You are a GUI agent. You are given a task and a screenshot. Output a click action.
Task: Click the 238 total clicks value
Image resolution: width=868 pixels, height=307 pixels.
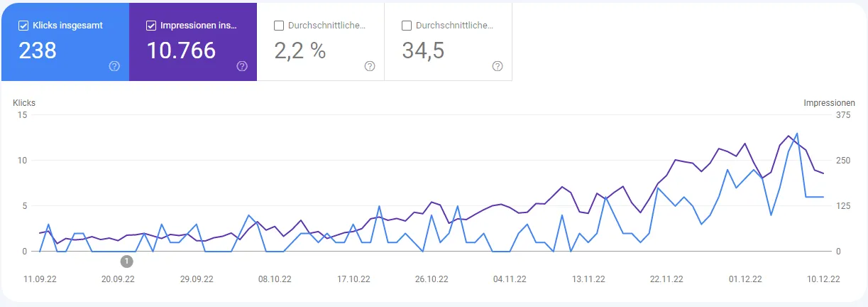pyautogui.click(x=38, y=50)
